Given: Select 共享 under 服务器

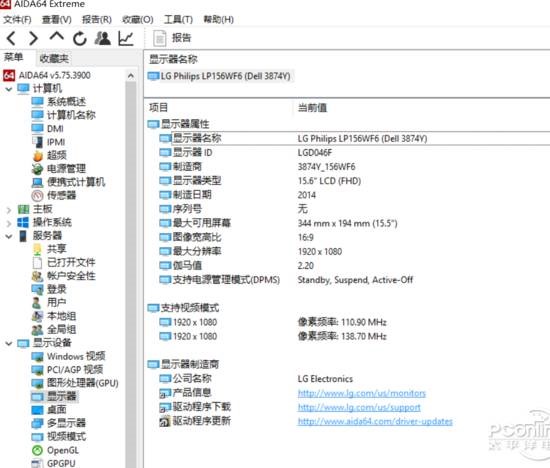Looking at the screenshot, I should click(x=49, y=249).
